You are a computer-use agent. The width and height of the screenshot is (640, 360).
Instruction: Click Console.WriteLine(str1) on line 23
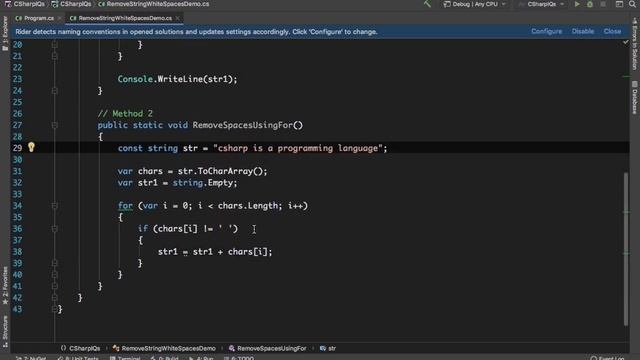[177, 79]
